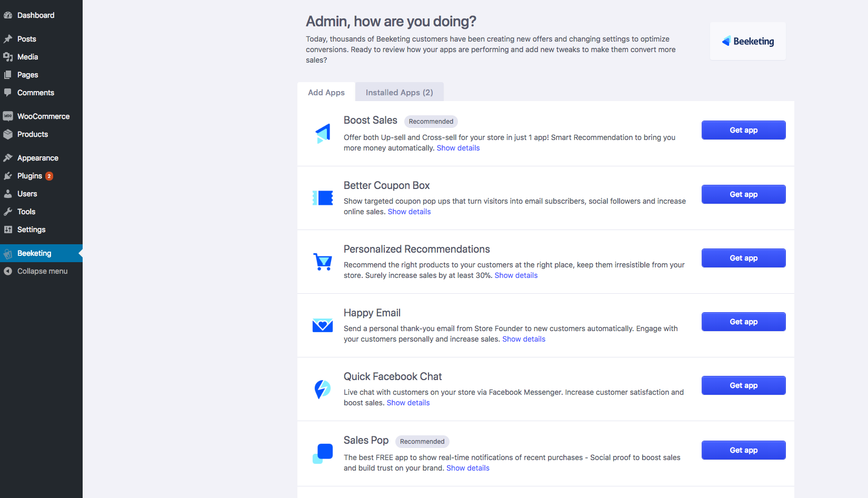Get the Better Coupon Box app
Image resolution: width=868 pixels, height=498 pixels.
[x=743, y=194]
